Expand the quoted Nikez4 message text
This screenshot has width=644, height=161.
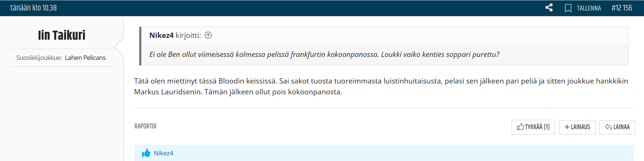coord(324,54)
